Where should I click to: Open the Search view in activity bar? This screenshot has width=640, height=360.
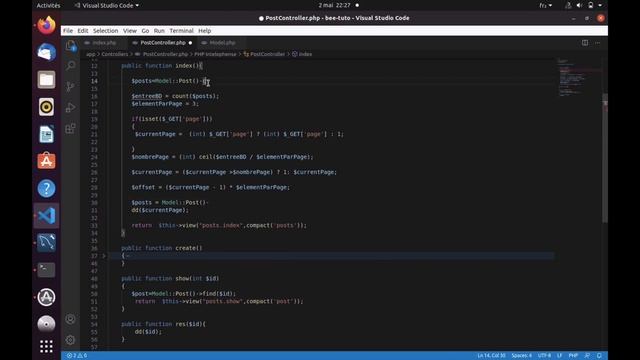(x=71, y=65)
